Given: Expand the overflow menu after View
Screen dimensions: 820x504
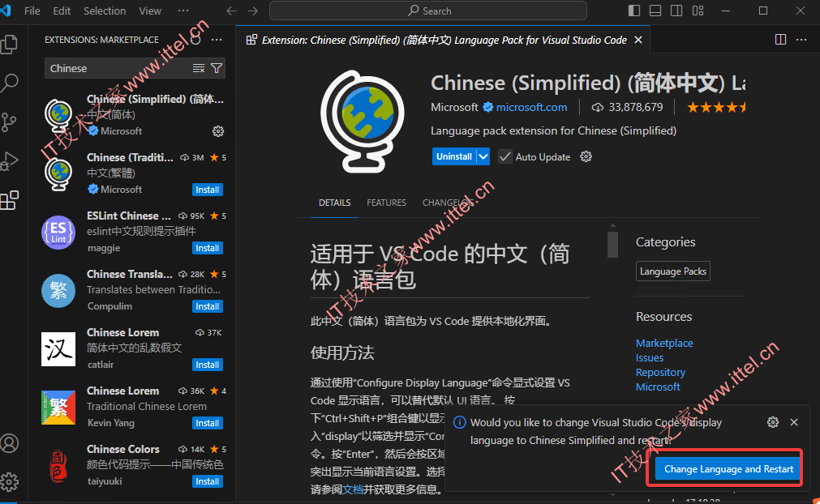Looking at the screenshot, I should pyautogui.click(x=183, y=11).
